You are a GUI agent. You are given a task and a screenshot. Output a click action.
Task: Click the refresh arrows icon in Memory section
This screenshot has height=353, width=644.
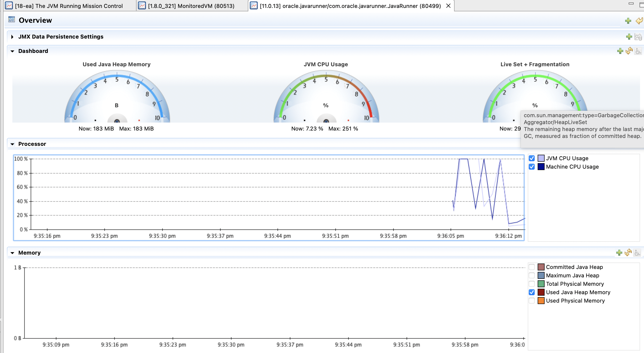[628, 253]
